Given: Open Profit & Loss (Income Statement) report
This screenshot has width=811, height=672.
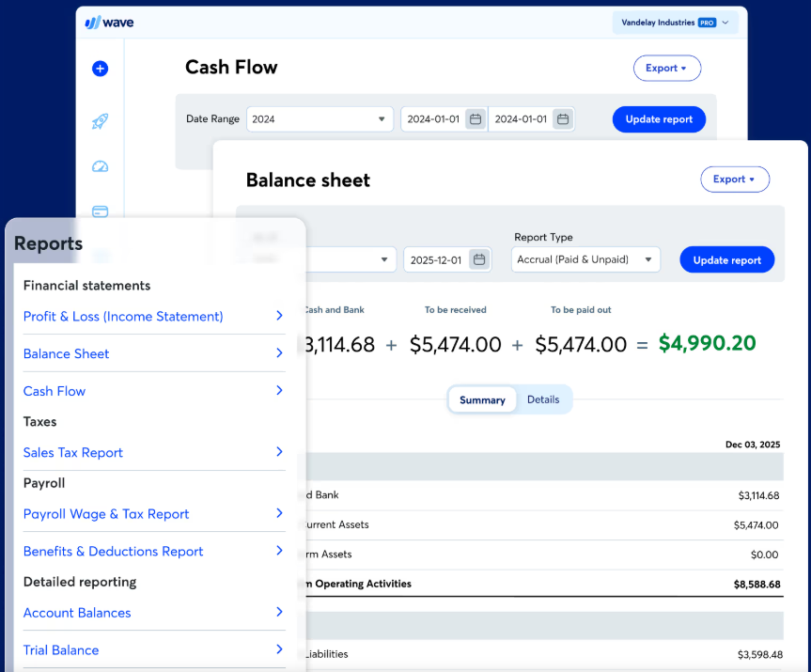Looking at the screenshot, I should tap(123, 316).
